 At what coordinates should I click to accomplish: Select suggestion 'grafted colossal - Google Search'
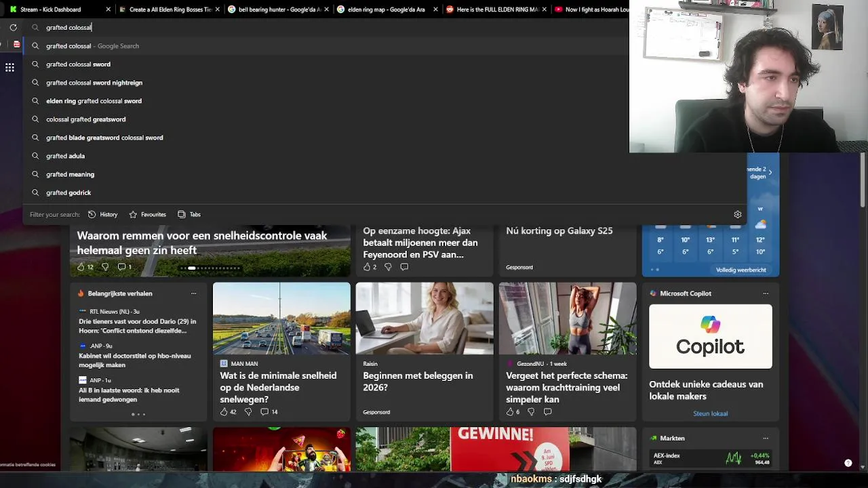[325, 46]
